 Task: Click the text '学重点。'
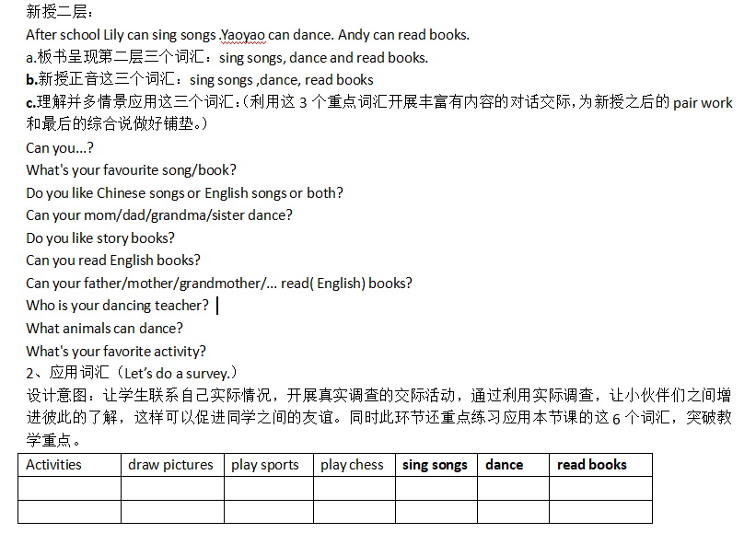coord(53,440)
